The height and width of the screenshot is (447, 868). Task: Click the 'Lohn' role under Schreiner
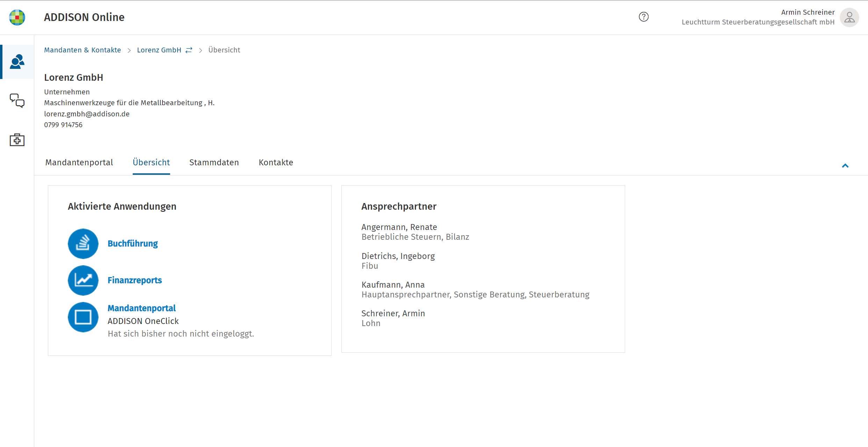(371, 323)
